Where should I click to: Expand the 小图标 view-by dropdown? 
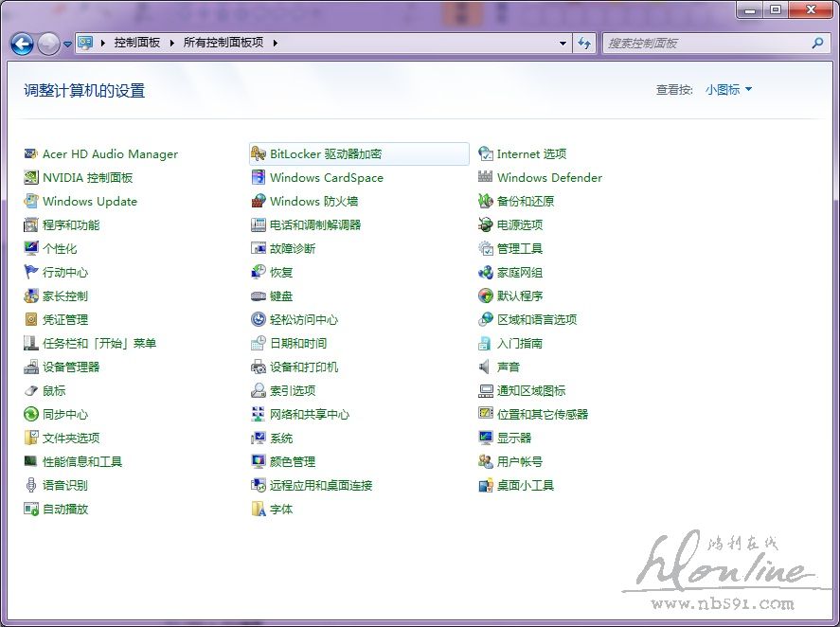728,90
